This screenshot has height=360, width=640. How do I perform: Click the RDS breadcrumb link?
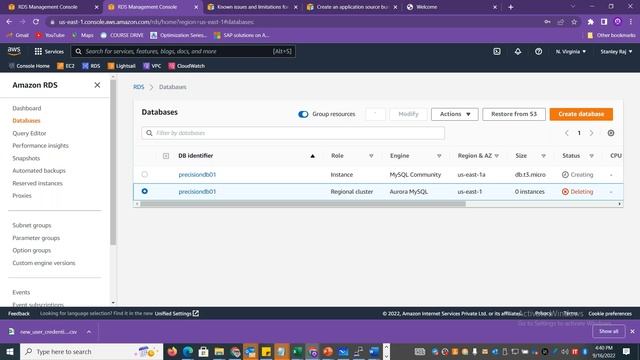(138, 87)
